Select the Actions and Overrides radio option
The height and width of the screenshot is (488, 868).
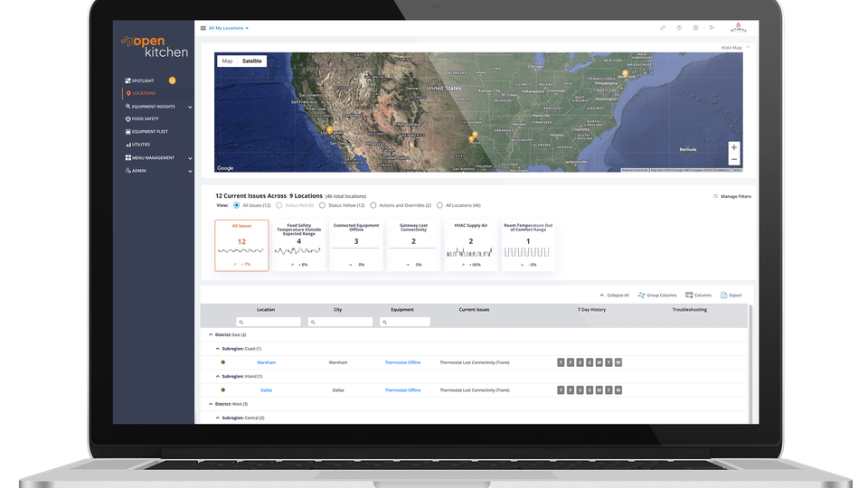coord(373,205)
